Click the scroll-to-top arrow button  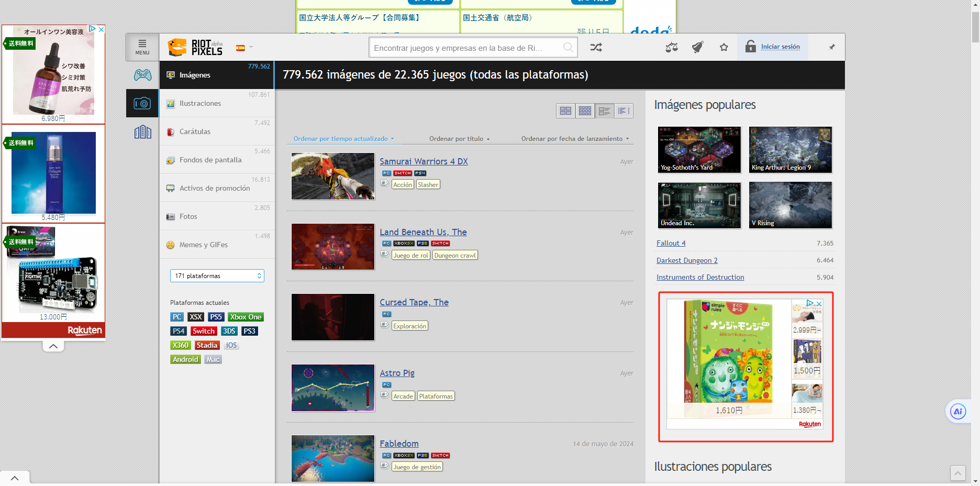pyautogui.click(x=957, y=473)
